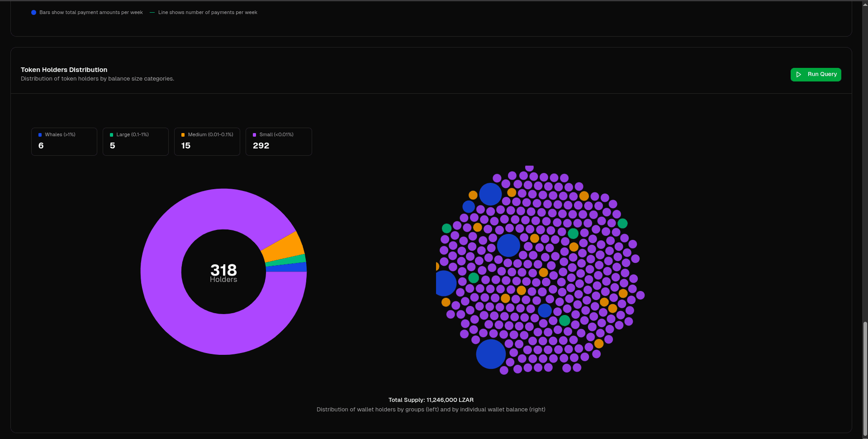The width and height of the screenshot is (868, 439).
Task: Click the orange Medium color square
Action: coord(183,135)
